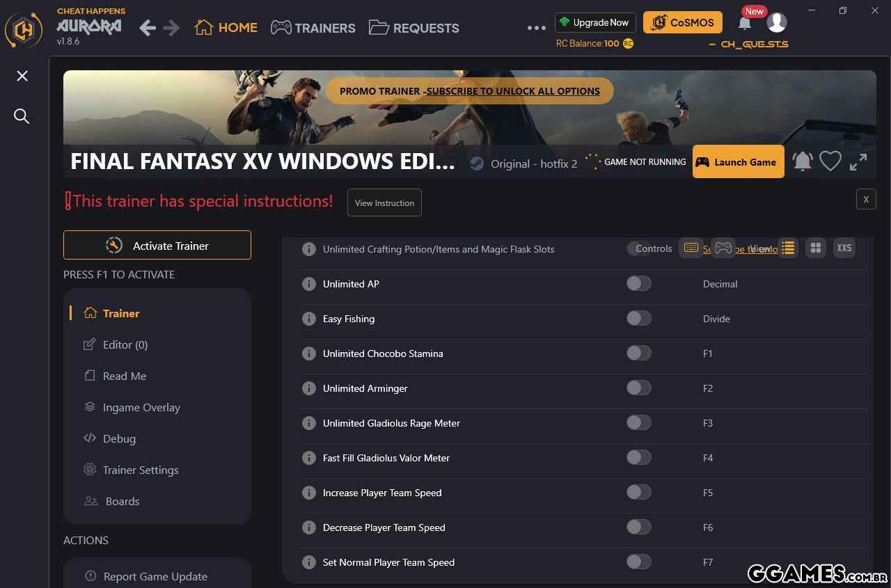891x588 pixels.
Task: Select the list view layout icon
Action: point(788,248)
